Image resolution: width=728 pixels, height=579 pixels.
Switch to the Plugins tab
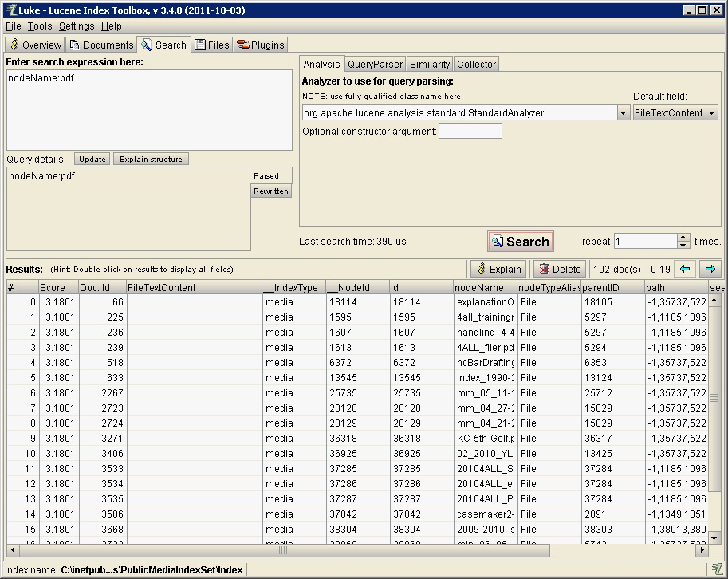click(261, 45)
